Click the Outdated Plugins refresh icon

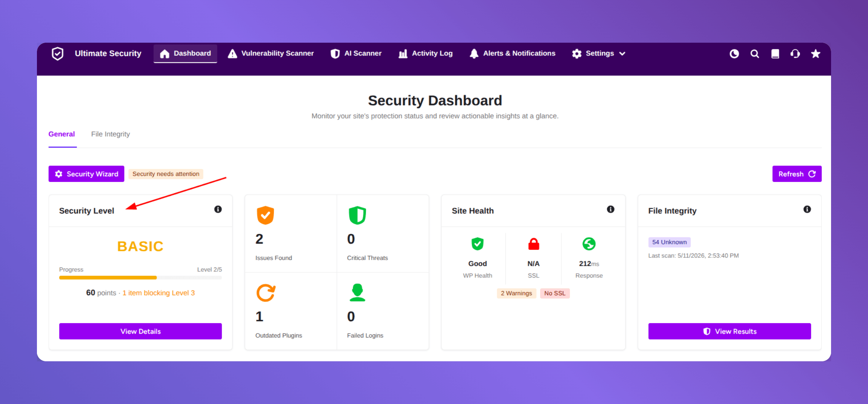click(266, 293)
